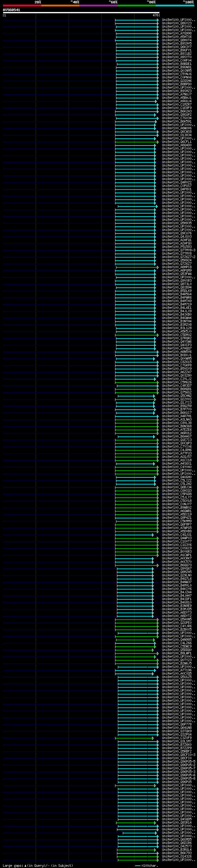Click the orange ~40% identity legend segment
The width and height of the screenshot is (197, 868).
60,6
